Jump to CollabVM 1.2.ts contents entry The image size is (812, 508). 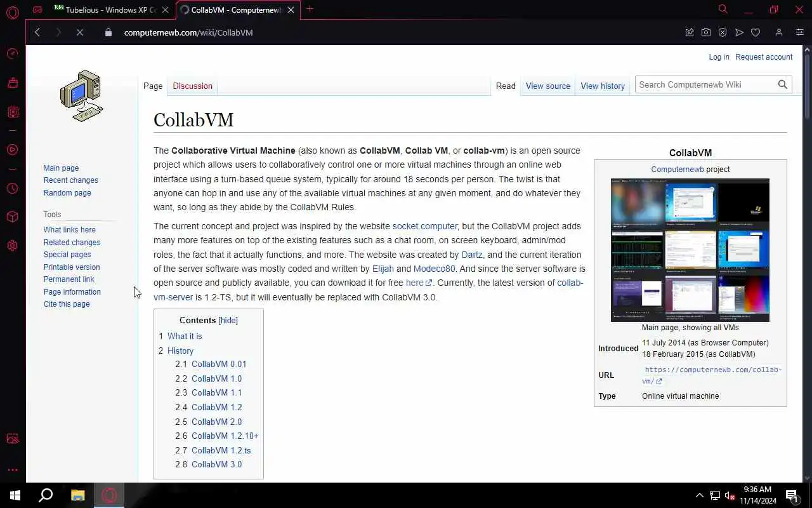click(221, 450)
